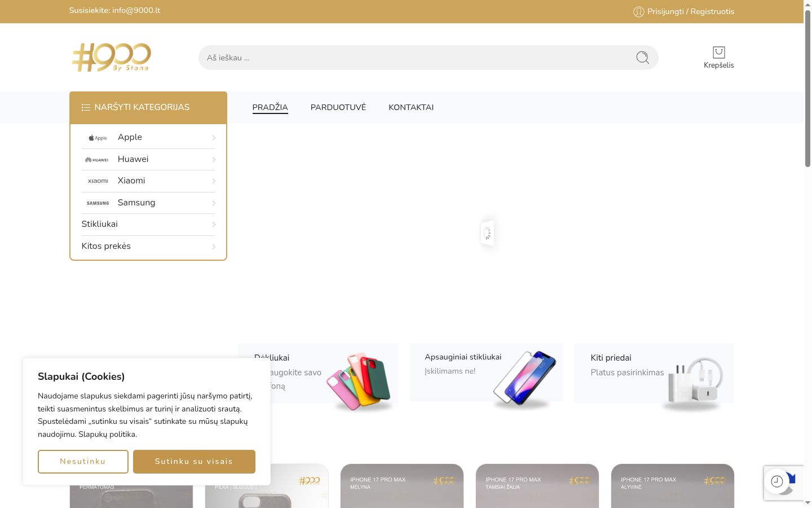Screen dimensions: 812x508
Task: Open the Apsauginiai stikliukai banner
Action: coord(486,373)
